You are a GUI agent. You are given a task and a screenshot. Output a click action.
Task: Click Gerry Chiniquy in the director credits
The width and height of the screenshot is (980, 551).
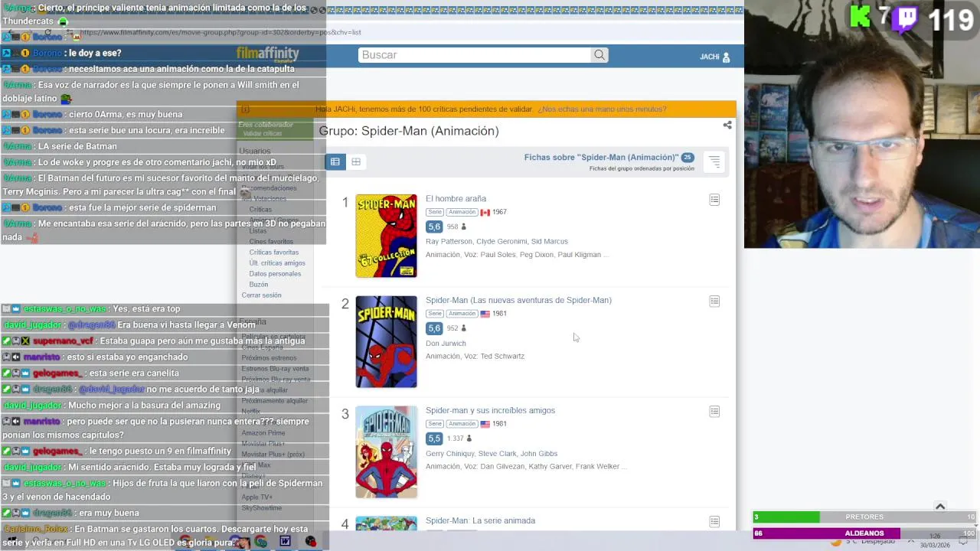pos(450,454)
